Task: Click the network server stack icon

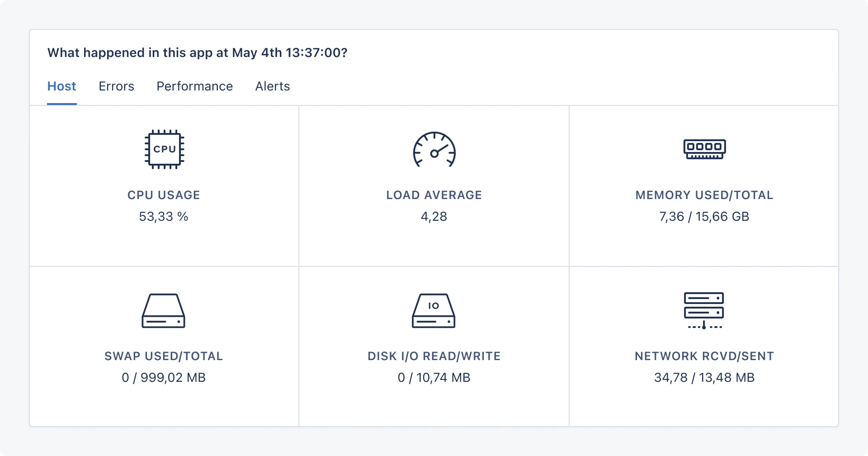Action: click(704, 310)
